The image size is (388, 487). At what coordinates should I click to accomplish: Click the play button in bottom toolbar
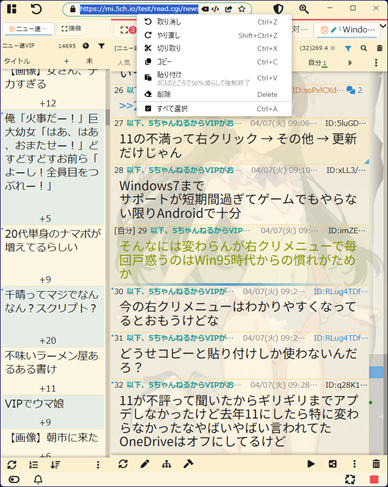[311, 464]
